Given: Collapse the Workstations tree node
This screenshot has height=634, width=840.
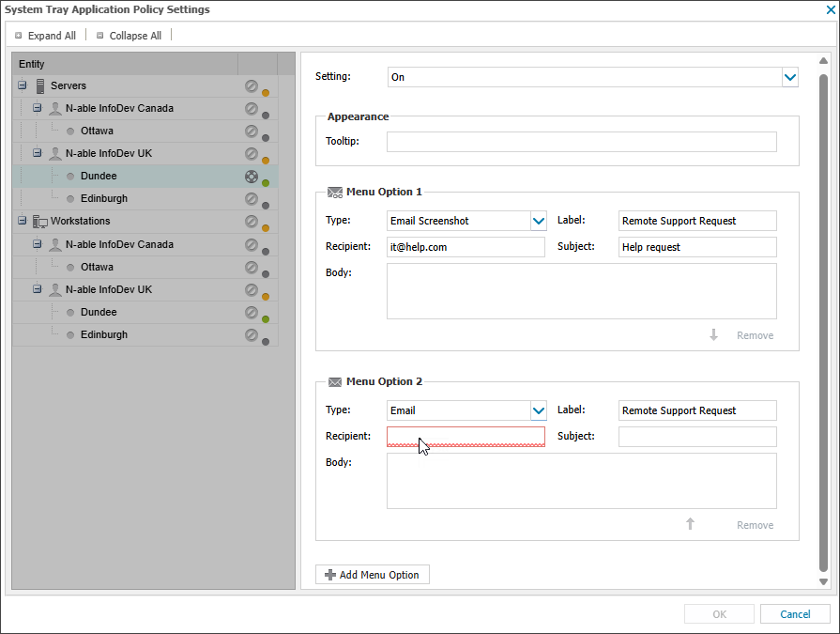Looking at the screenshot, I should tap(22, 222).
